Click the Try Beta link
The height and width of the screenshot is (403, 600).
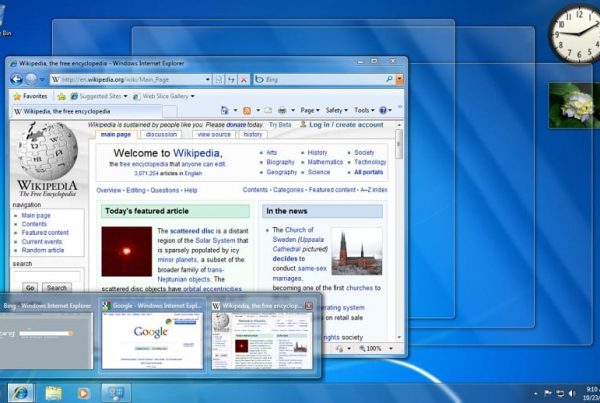pyautogui.click(x=280, y=125)
